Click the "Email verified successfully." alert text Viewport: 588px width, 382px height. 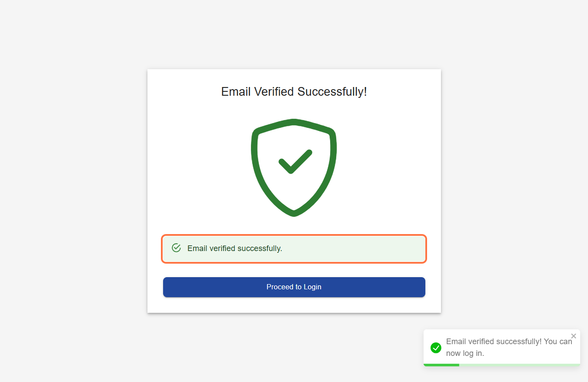coord(235,248)
